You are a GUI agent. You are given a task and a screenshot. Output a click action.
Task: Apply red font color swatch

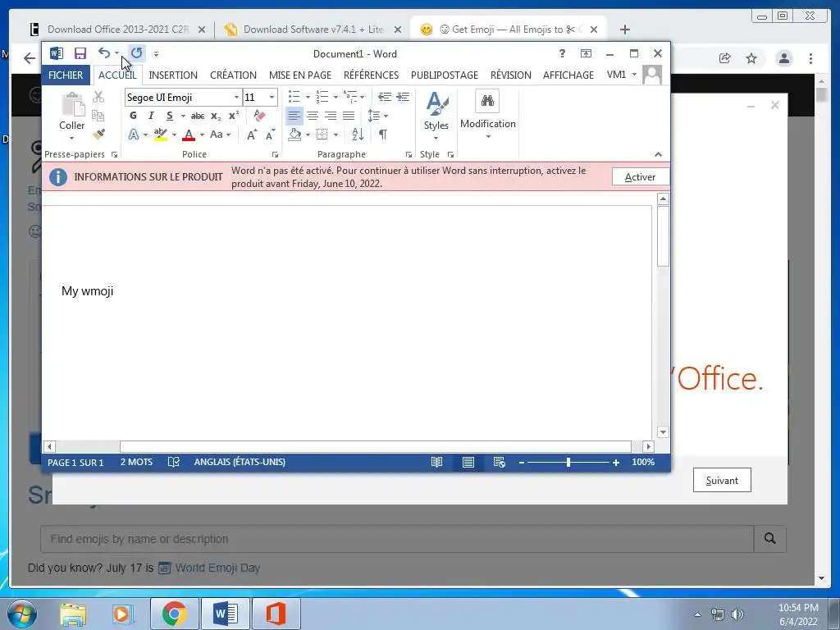click(x=189, y=135)
